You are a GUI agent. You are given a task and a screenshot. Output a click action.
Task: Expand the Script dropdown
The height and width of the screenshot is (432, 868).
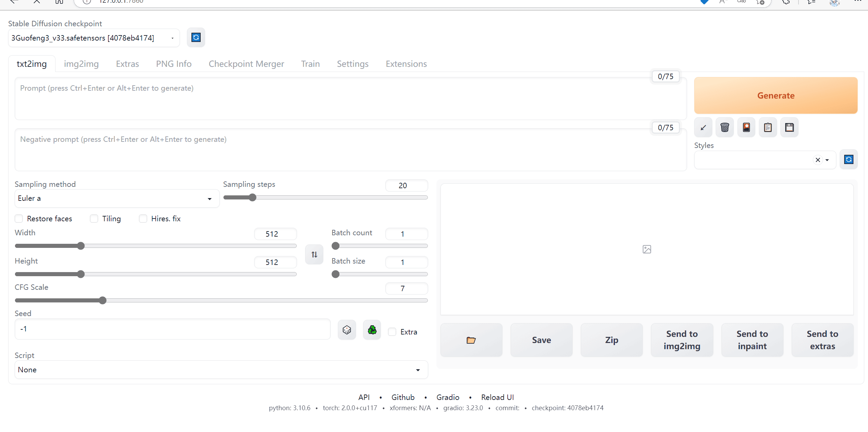(x=221, y=370)
